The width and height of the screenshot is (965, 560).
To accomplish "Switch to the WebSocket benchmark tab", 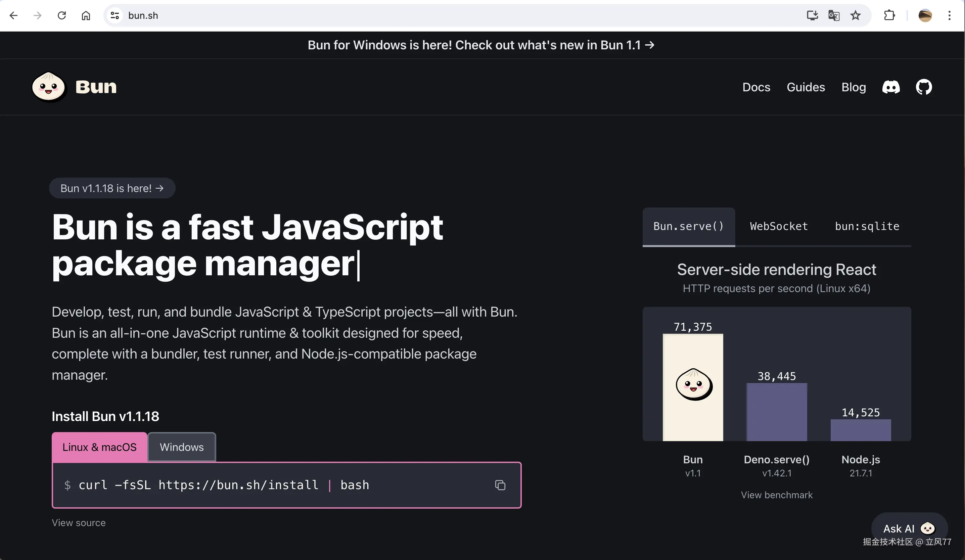I will (x=779, y=227).
